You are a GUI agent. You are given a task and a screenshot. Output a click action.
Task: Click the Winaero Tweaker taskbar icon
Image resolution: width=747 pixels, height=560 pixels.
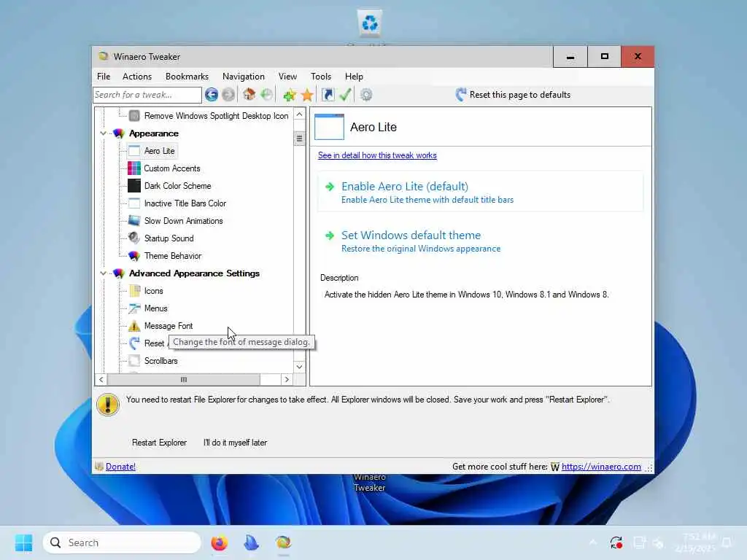pos(283,542)
